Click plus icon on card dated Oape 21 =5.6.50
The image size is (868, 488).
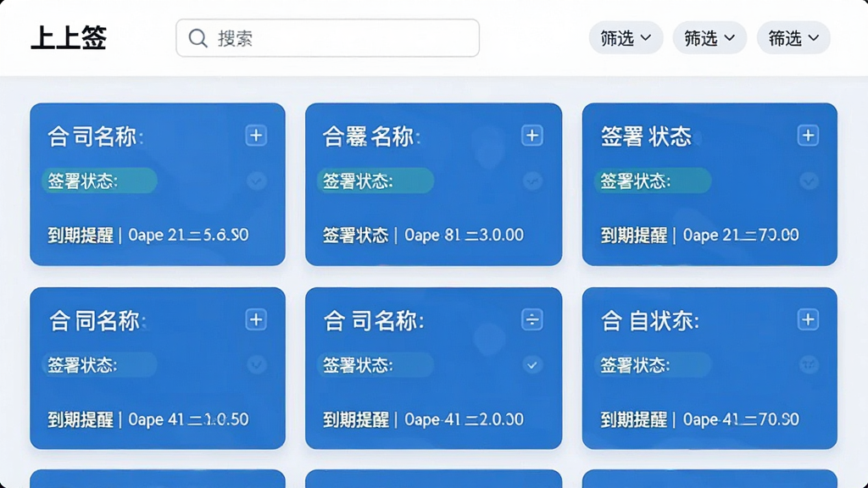tap(256, 136)
